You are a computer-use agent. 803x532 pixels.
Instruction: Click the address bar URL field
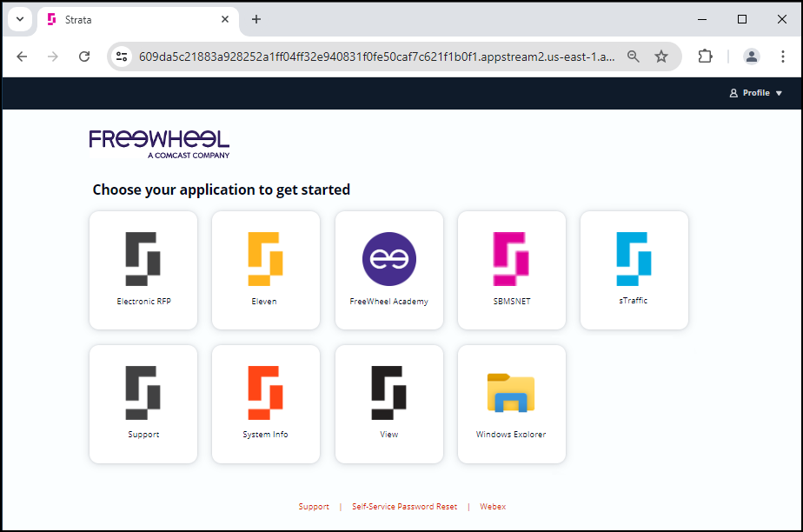(x=377, y=57)
